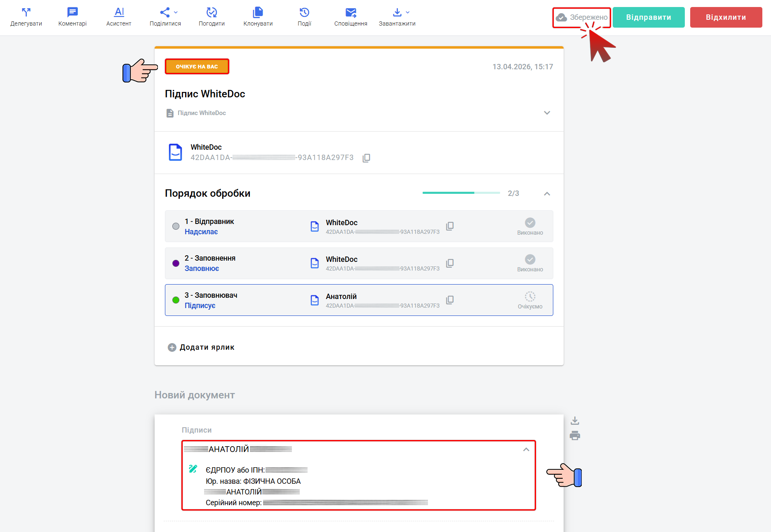Expand the Підпис WhiteDoc details chevron

[547, 113]
